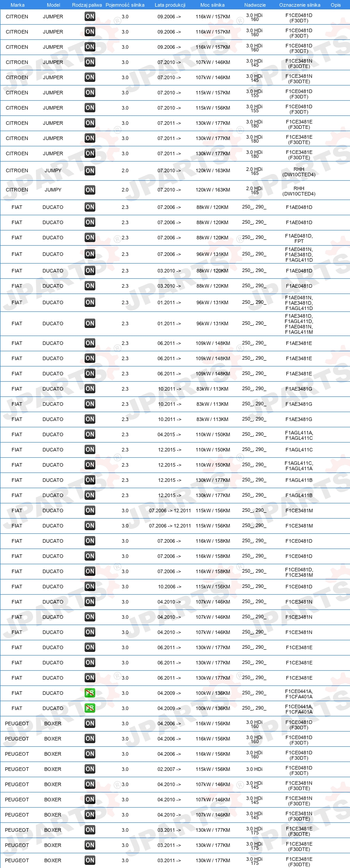Click ON fuel icon in Ducato 04.2015 row
Screen dimensions: 350x868
click(90, 434)
